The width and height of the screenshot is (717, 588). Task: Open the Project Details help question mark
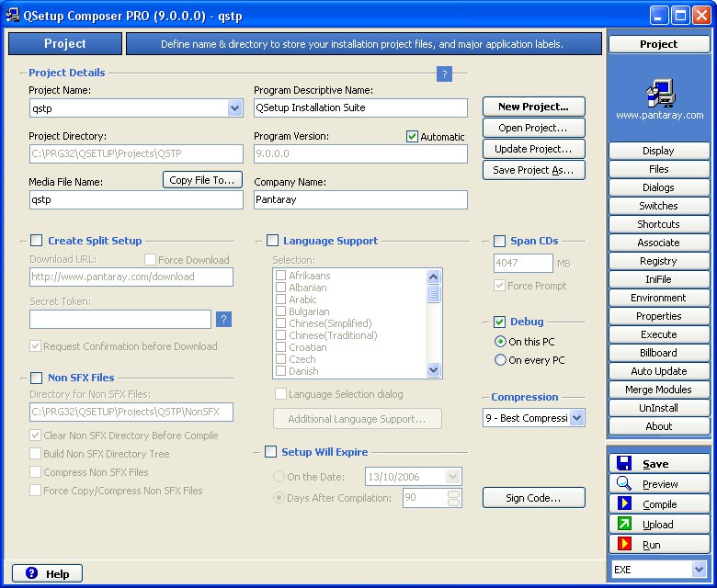(x=444, y=73)
